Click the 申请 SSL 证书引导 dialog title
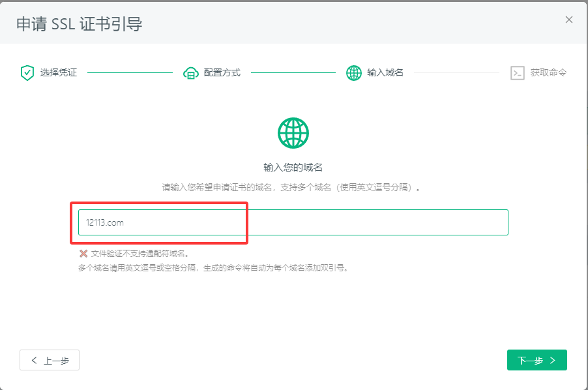 [79, 24]
